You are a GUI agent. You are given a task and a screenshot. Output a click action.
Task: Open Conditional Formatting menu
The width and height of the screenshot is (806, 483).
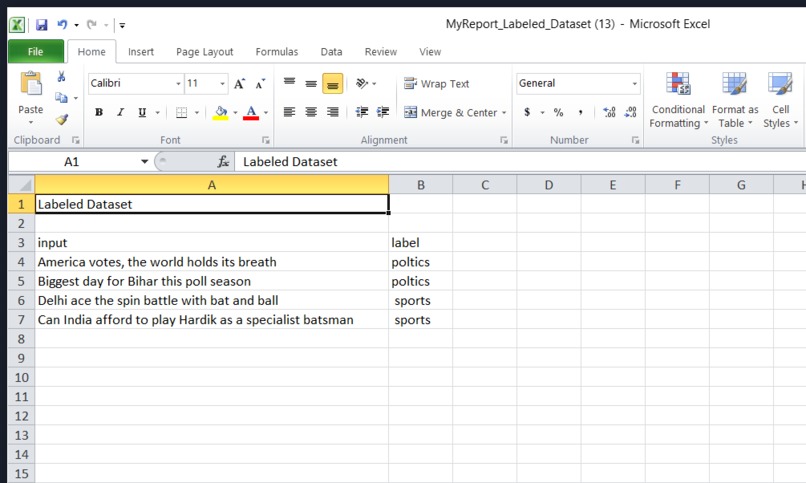tap(678, 100)
